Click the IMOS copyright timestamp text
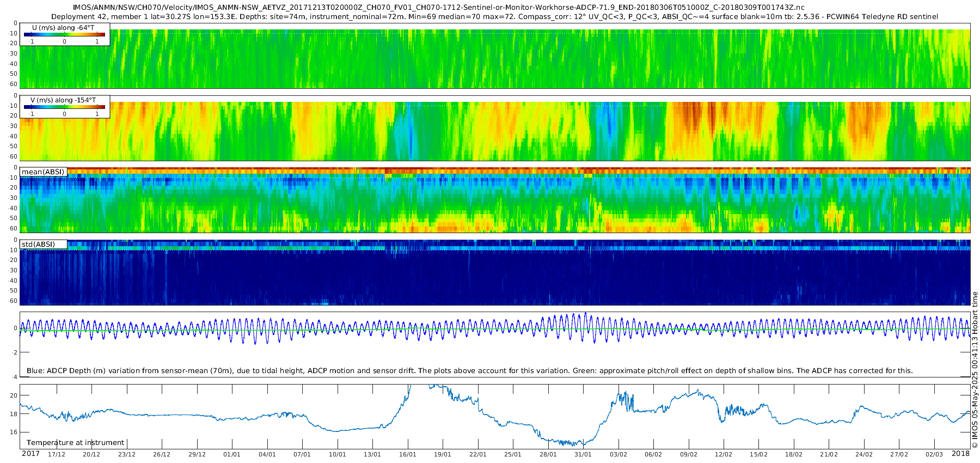 coord(975,370)
